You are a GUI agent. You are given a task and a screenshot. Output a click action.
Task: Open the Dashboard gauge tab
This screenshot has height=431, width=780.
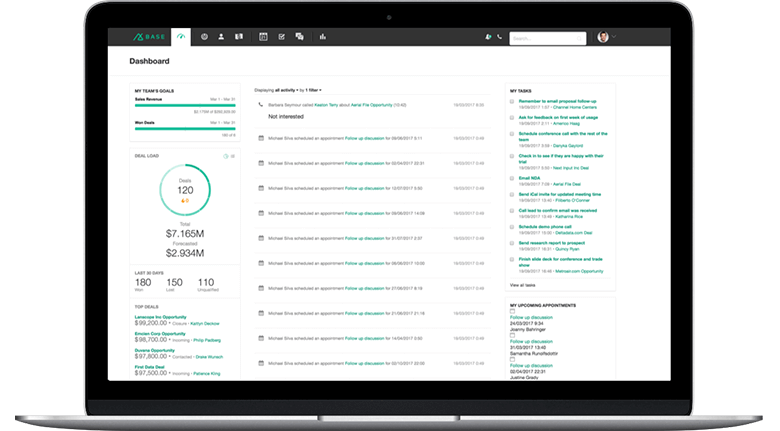(x=181, y=37)
